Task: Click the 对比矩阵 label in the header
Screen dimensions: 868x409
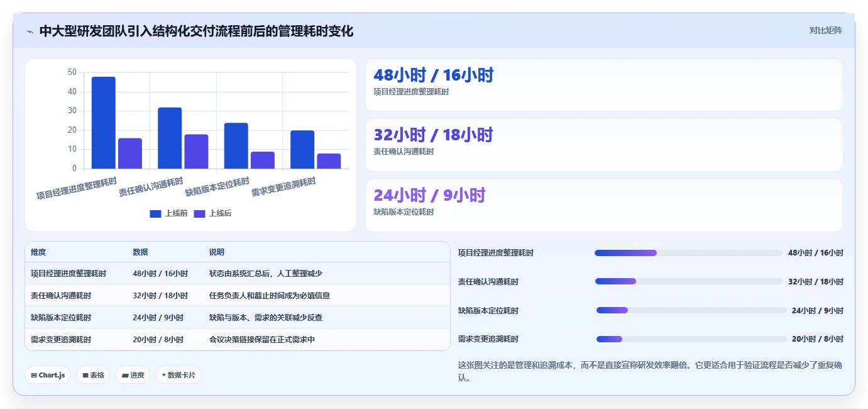Action: [825, 30]
